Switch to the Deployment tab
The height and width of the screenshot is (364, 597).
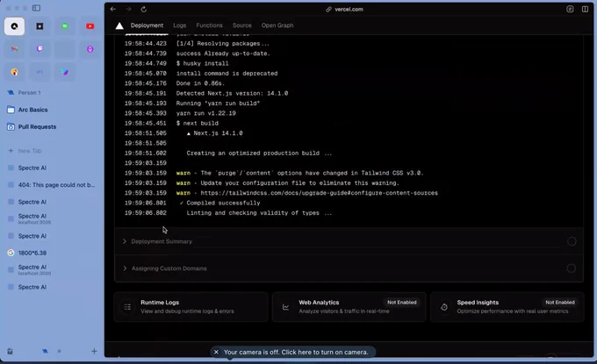click(x=147, y=25)
